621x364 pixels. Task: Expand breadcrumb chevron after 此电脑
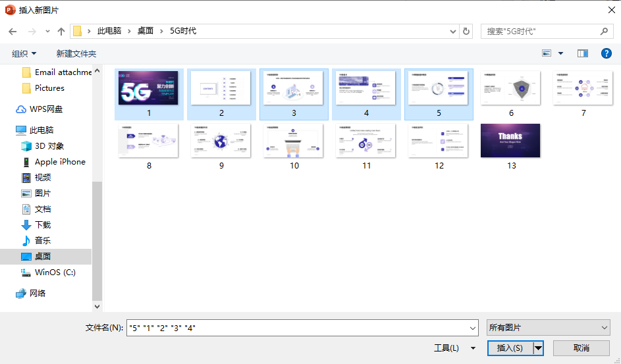point(129,31)
